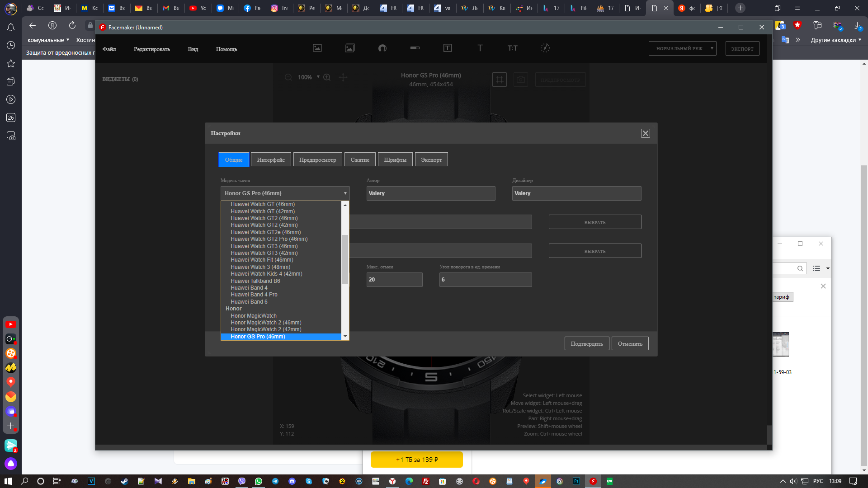Click the pan/move crosshair icon
The width and height of the screenshot is (868, 488).
pos(343,77)
